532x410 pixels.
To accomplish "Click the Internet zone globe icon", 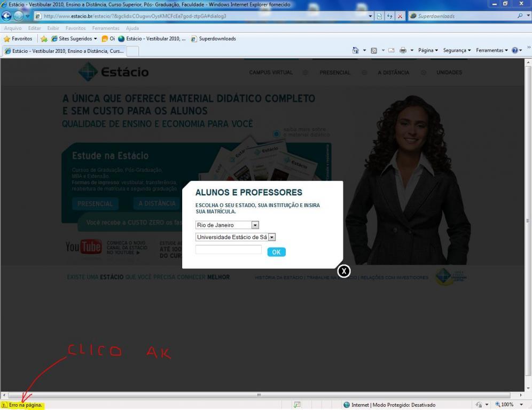I will point(347,405).
